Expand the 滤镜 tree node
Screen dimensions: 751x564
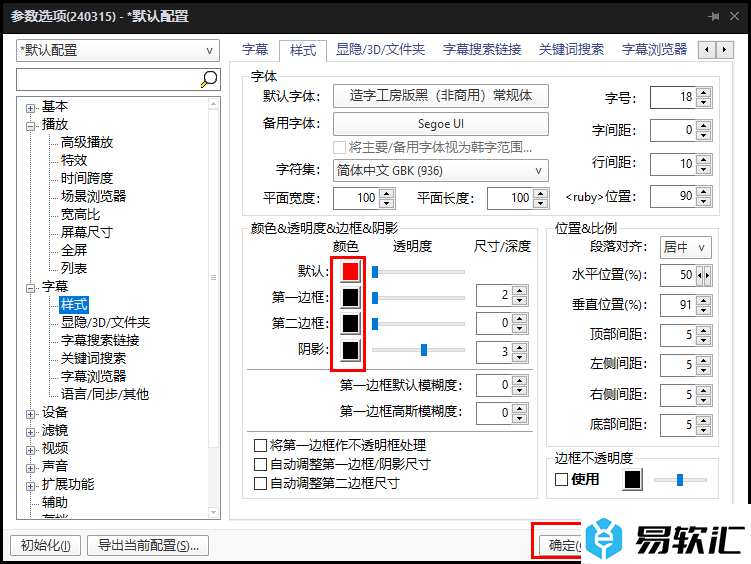tap(30, 432)
